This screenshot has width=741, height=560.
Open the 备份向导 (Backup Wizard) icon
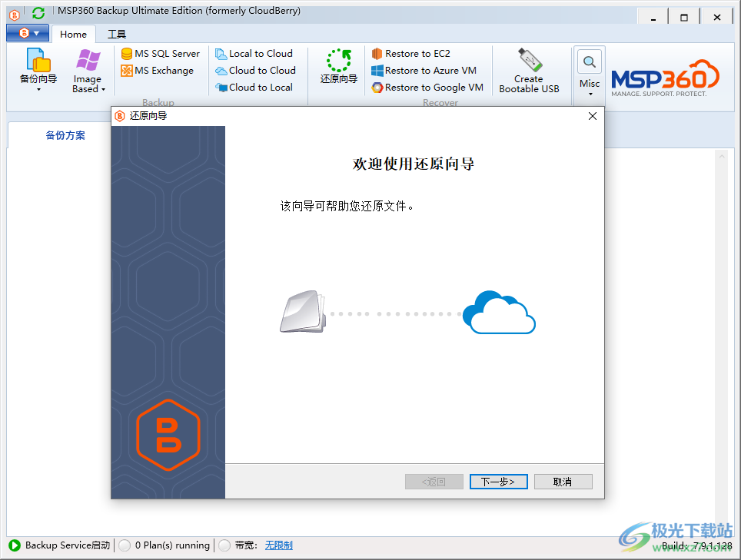[x=38, y=69]
